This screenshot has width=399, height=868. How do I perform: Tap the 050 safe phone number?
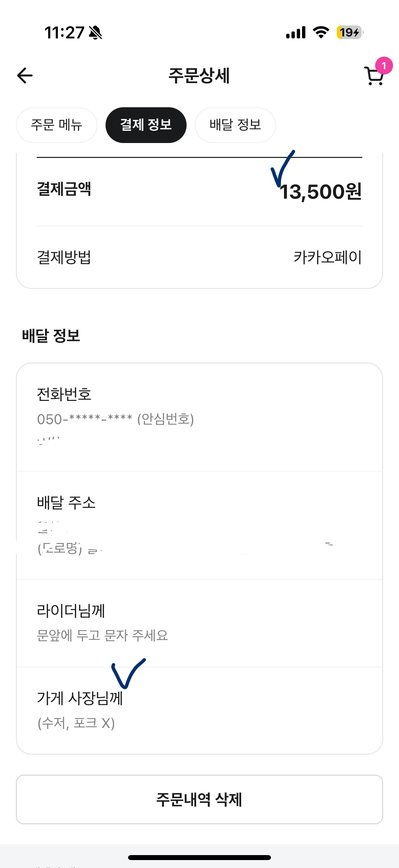[x=115, y=419]
